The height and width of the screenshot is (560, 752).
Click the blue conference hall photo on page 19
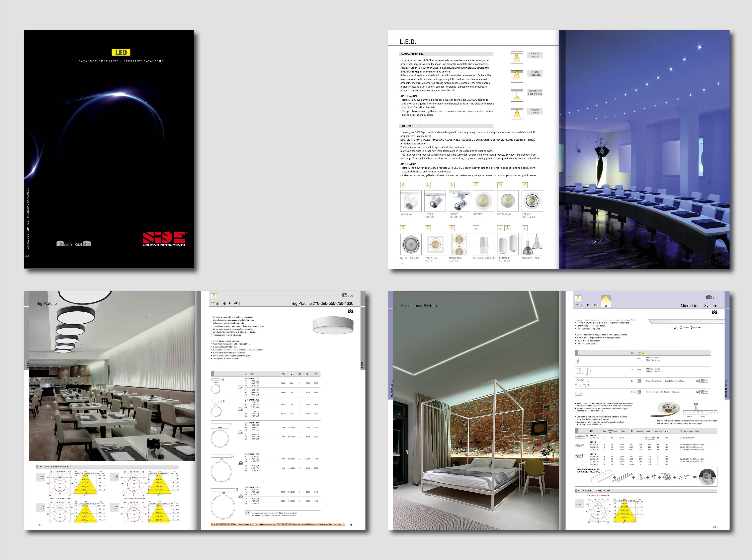pyautogui.click(x=644, y=149)
